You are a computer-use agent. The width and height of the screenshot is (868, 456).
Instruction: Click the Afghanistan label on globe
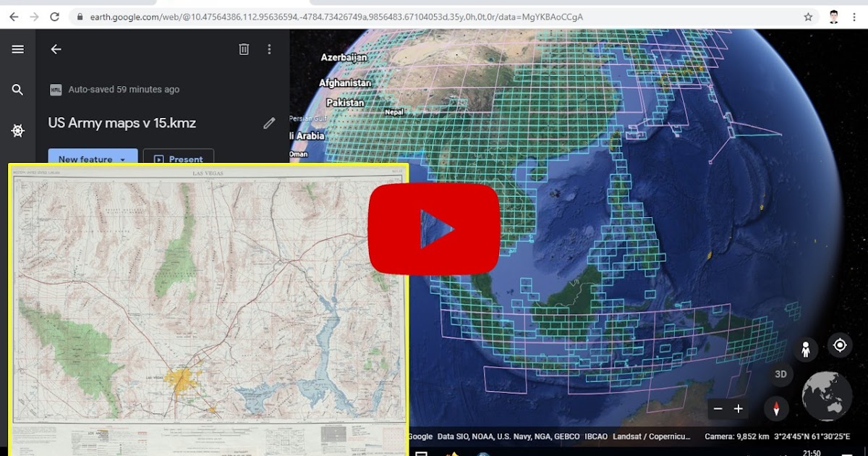point(345,83)
